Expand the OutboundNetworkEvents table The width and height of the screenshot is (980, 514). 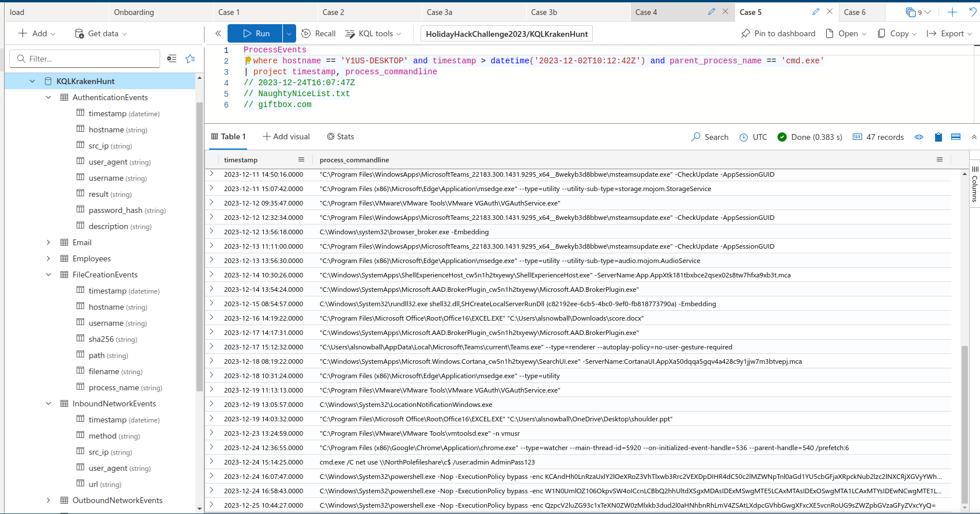48,500
